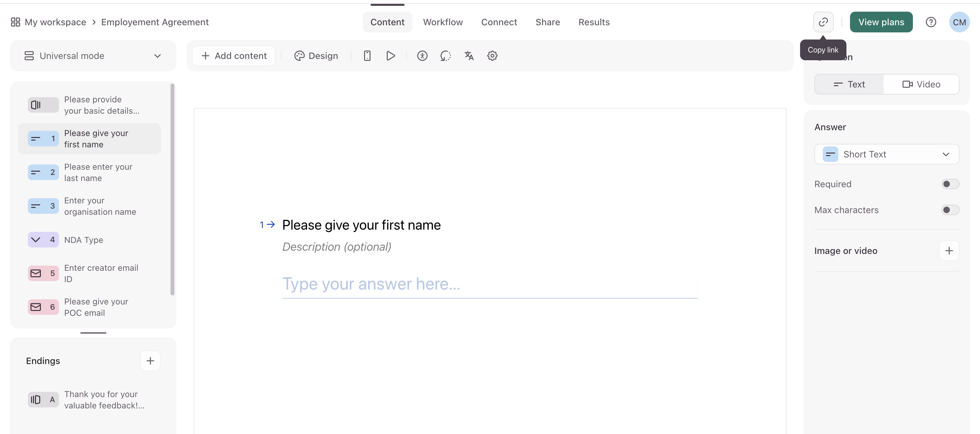Viewport: 980px width, 434px height.
Task: Switch question type to Video
Action: (x=921, y=84)
